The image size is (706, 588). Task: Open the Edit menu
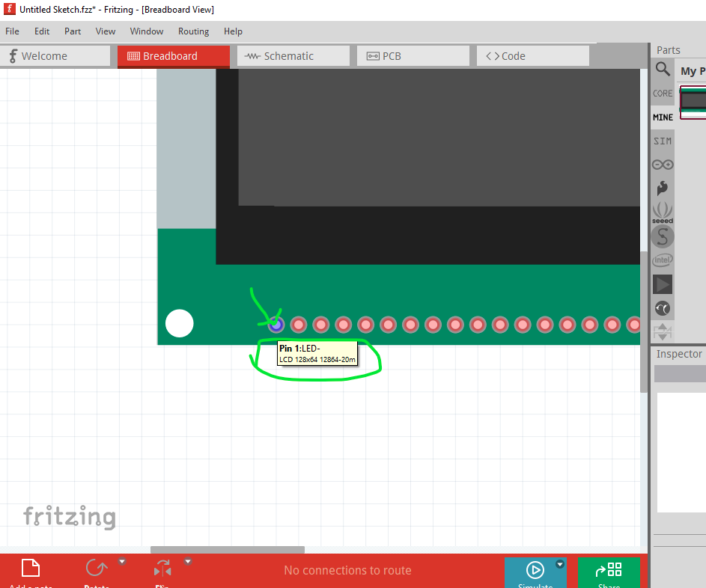[42, 31]
